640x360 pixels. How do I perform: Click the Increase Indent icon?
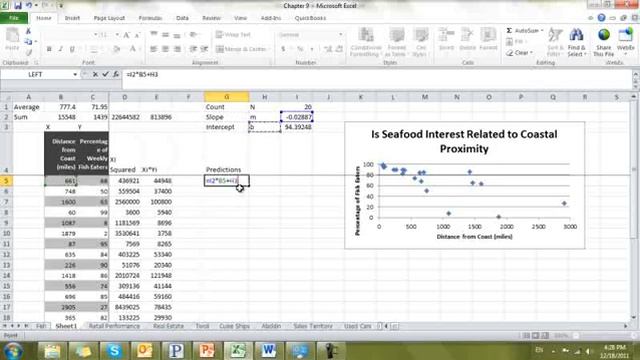click(x=204, y=49)
